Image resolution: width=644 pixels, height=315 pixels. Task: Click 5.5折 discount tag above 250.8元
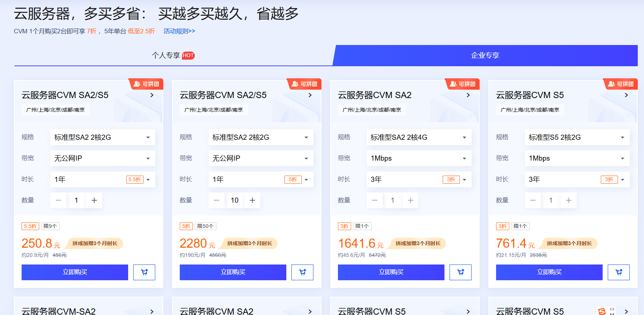click(x=30, y=226)
